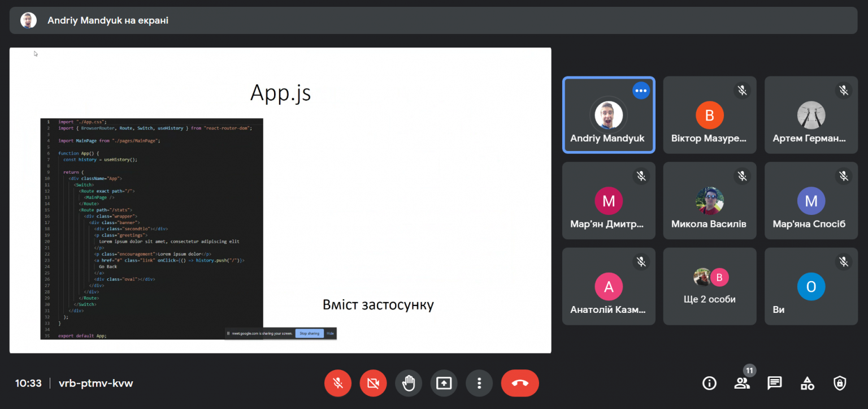Select Andriy Mandyuk presenter banner at top
This screenshot has width=868, height=409.
[x=433, y=20]
